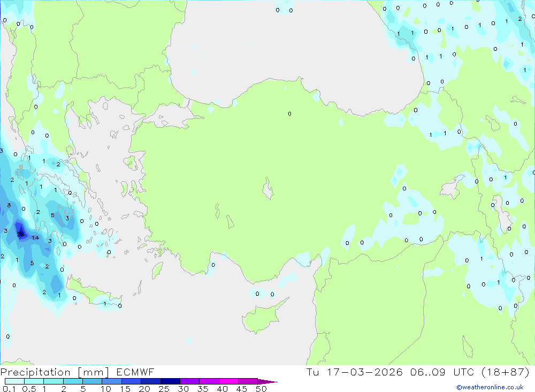Click the "[mm]" unit label
The height and width of the screenshot is (392, 535).
94,372
